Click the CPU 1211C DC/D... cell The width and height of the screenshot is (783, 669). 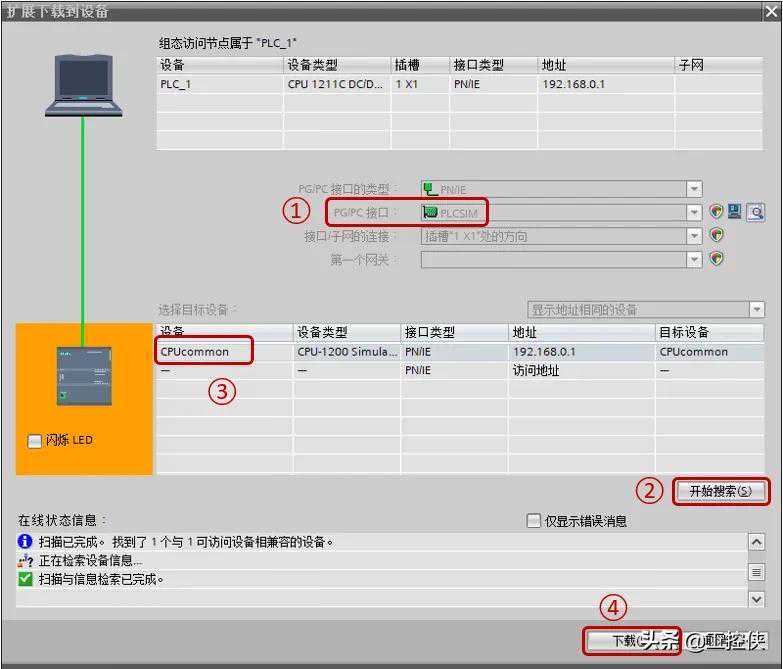click(x=335, y=84)
